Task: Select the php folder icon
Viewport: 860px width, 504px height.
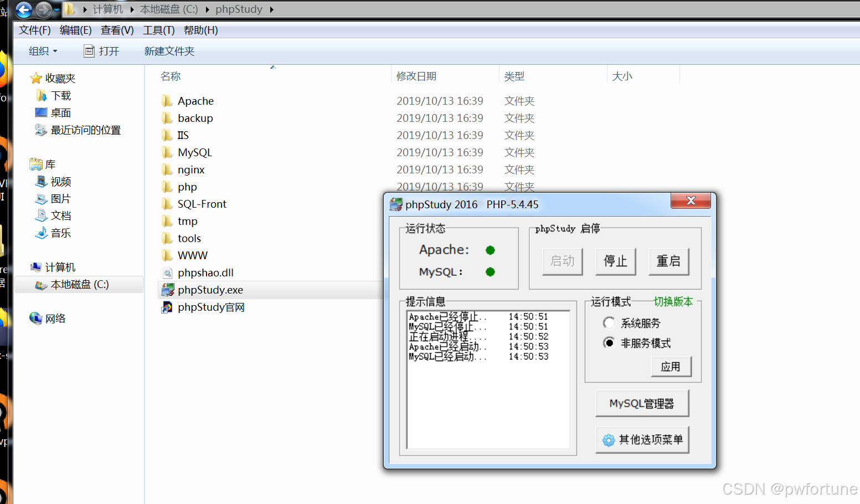Action: click(x=167, y=187)
